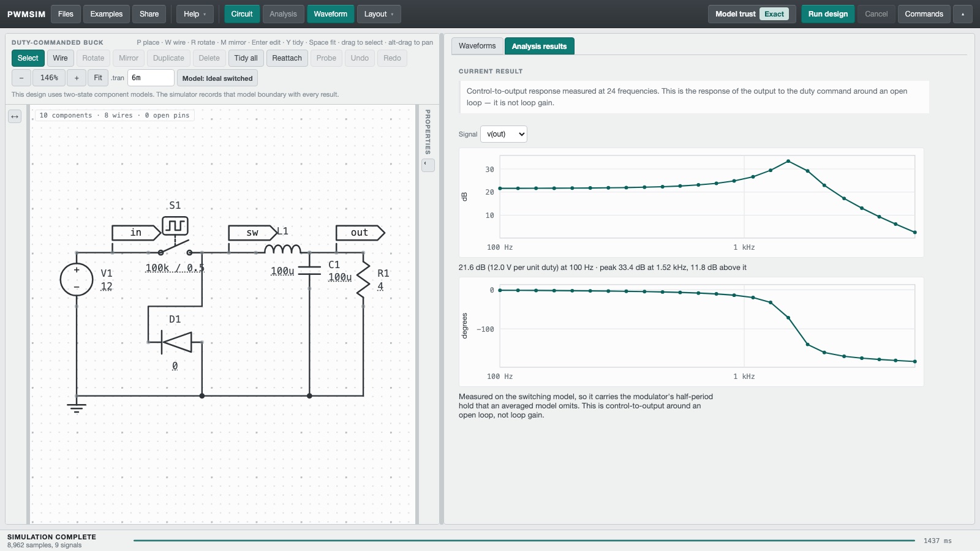Zoom out with the minus button
The width and height of the screenshot is (980, 551).
(x=21, y=78)
